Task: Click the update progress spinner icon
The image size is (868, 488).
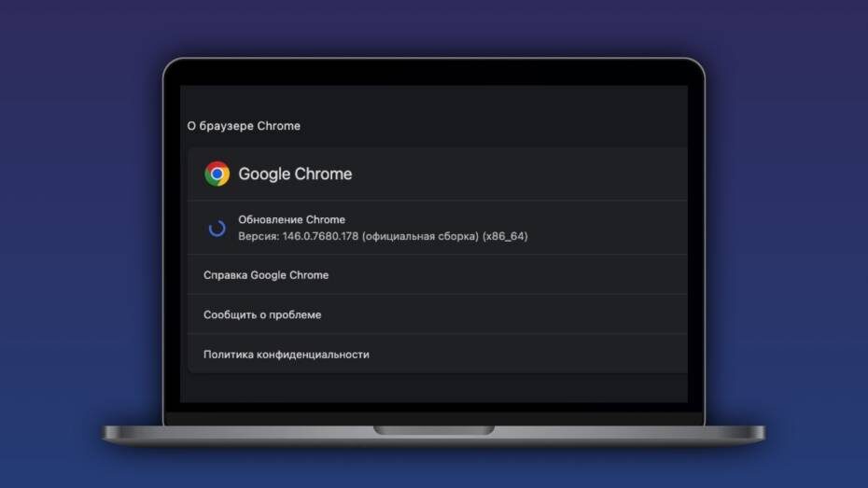Action: (217, 228)
